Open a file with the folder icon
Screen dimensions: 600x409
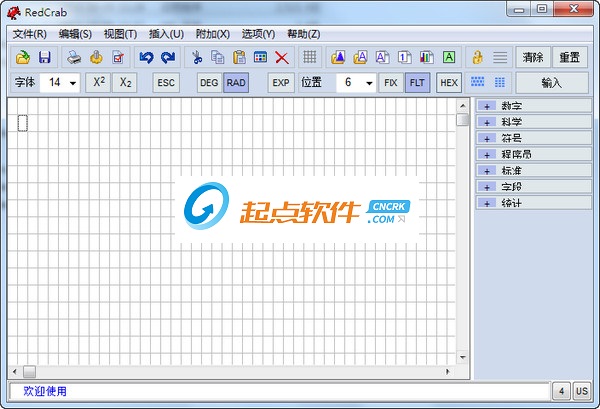23,57
